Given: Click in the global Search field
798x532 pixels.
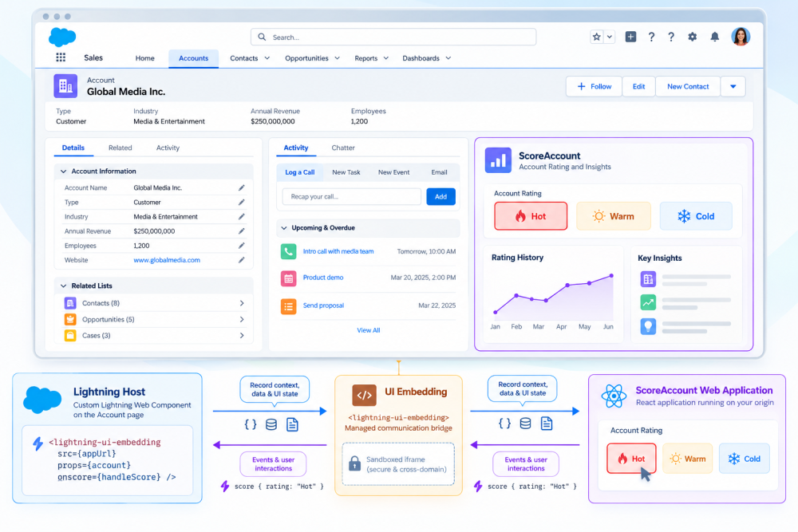Looking at the screenshot, I should 393,37.
